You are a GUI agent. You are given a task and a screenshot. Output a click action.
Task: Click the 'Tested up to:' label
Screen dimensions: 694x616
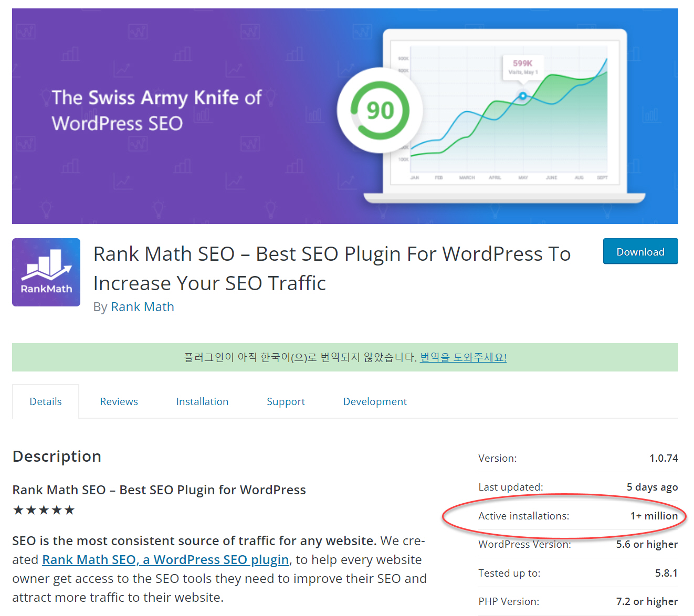click(509, 573)
